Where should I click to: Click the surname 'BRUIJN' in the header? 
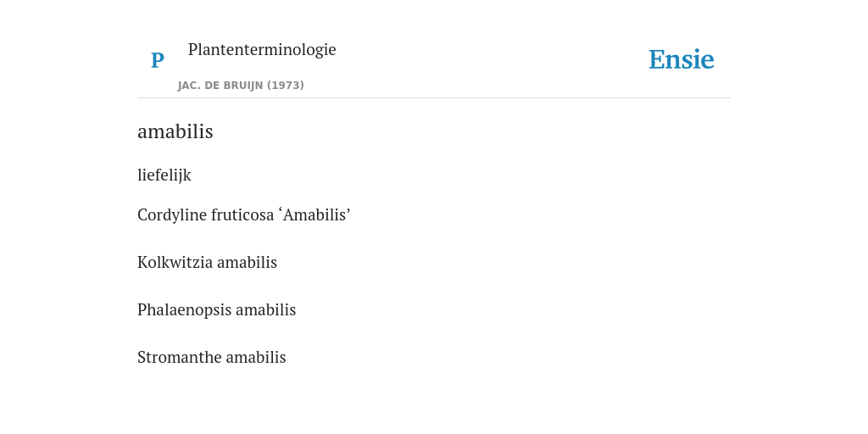click(243, 86)
